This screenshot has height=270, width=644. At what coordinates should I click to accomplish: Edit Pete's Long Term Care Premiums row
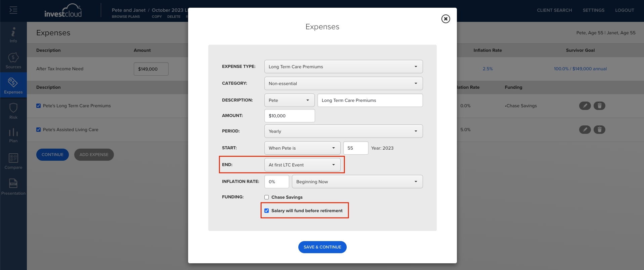pyautogui.click(x=585, y=106)
